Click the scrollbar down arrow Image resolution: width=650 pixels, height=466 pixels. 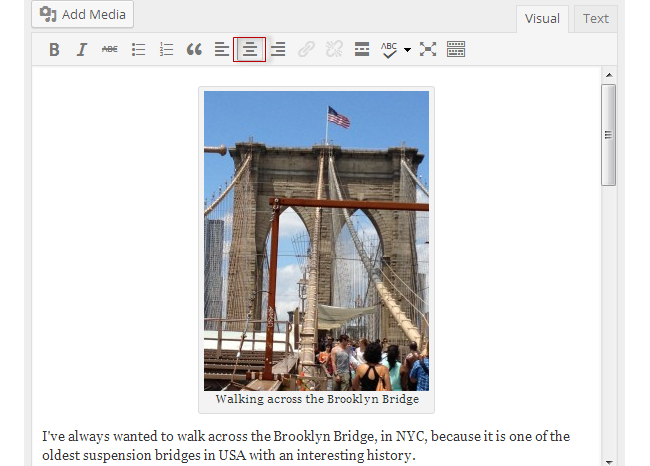point(609,461)
